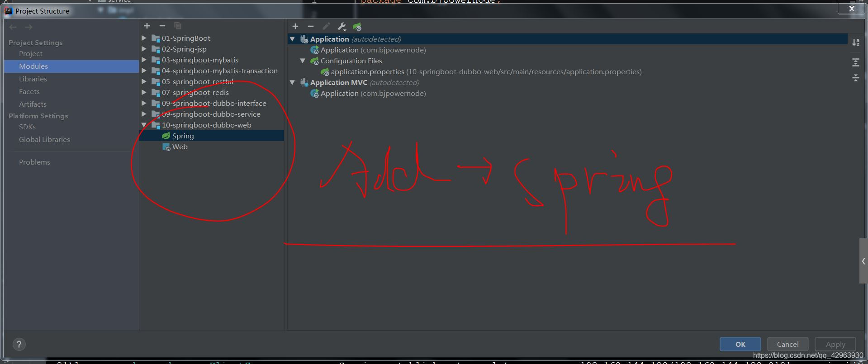
Task: Open Global Libraries settings
Action: (44, 139)
